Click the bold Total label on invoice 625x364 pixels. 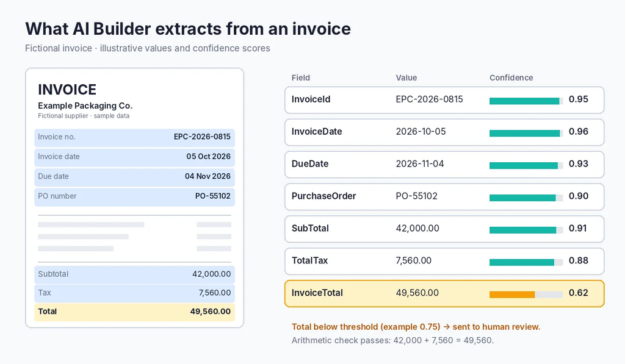point(48,312)
